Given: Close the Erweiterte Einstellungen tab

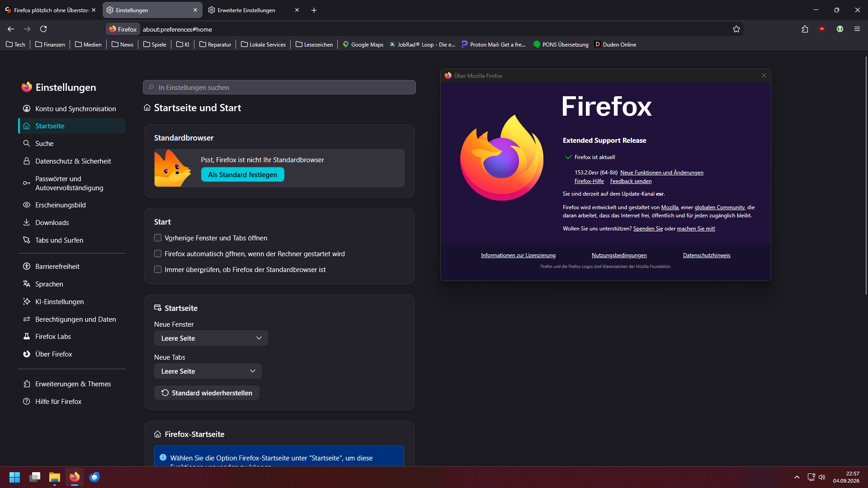Looking at the screenshot, I should 297,10.
